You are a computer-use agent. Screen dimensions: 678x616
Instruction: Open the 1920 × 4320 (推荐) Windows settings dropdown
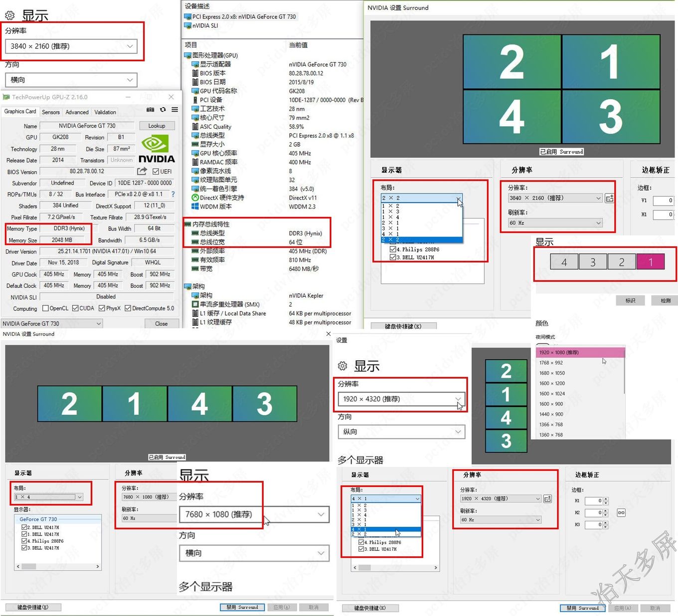tap(401, 399)
